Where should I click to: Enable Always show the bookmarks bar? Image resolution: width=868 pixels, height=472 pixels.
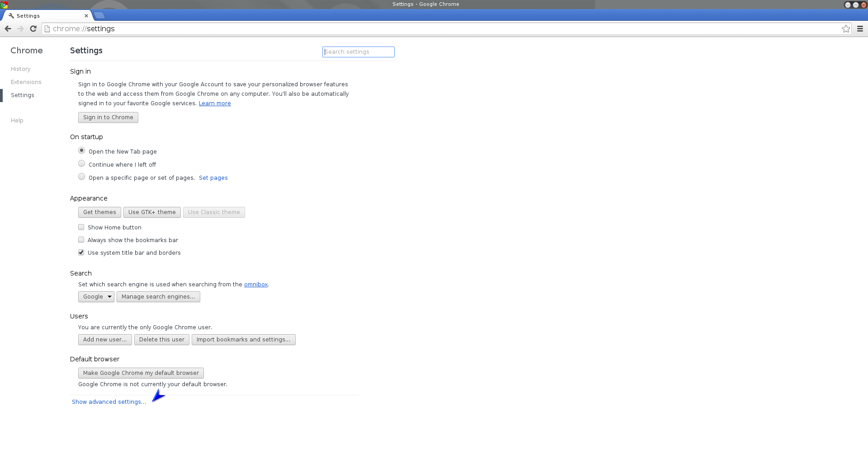coord(81,240)
